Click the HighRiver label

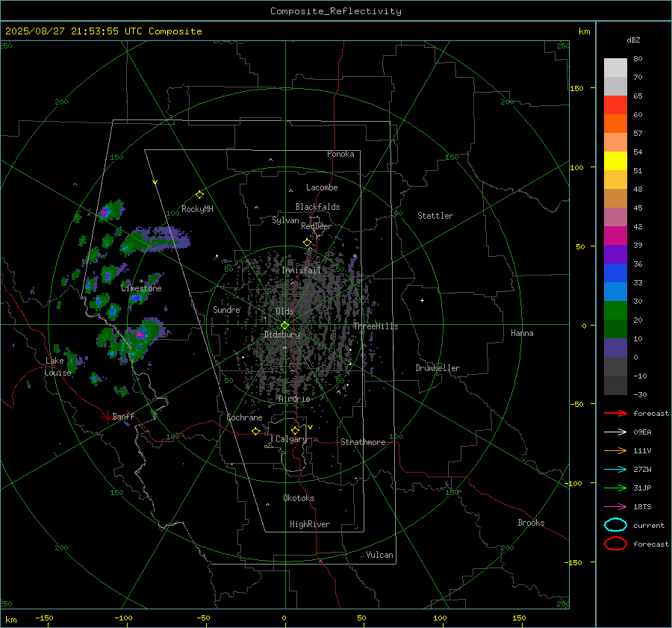pos(310,524)
